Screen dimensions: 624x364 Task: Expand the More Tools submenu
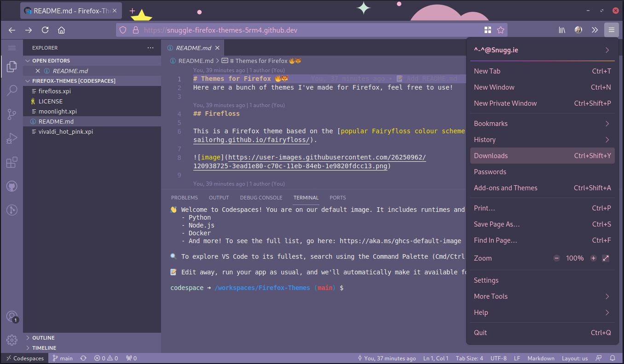pyautogui.click(x=543, y=296)
